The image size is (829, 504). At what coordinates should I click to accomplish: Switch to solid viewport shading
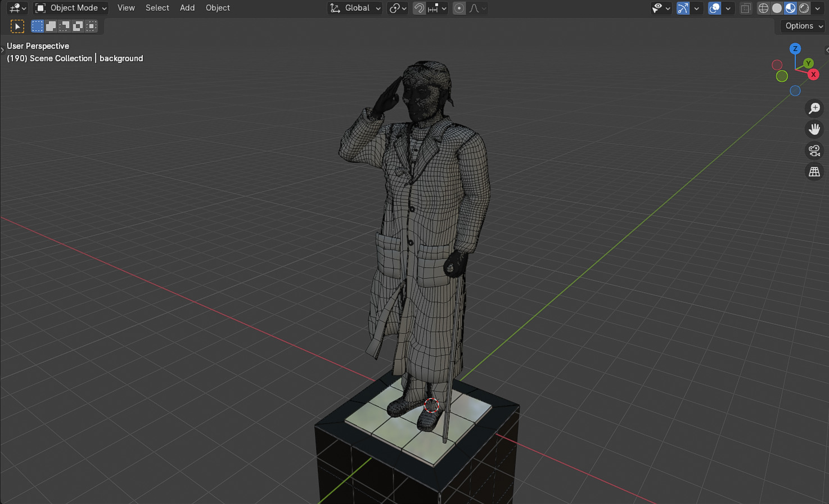coord(777,8)
